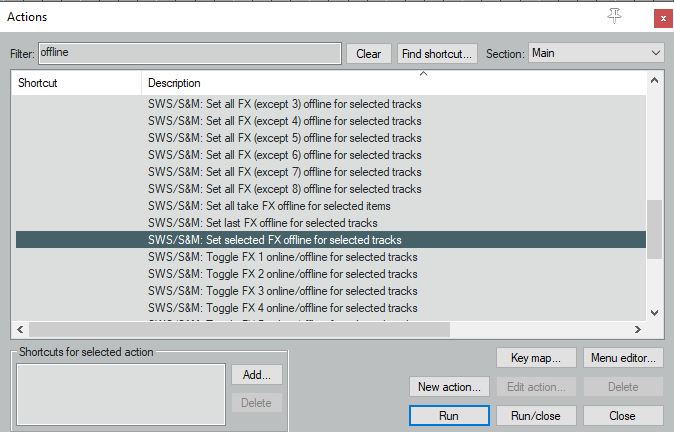Click the vertical scrollbar up arrow

tap(654, 80)
